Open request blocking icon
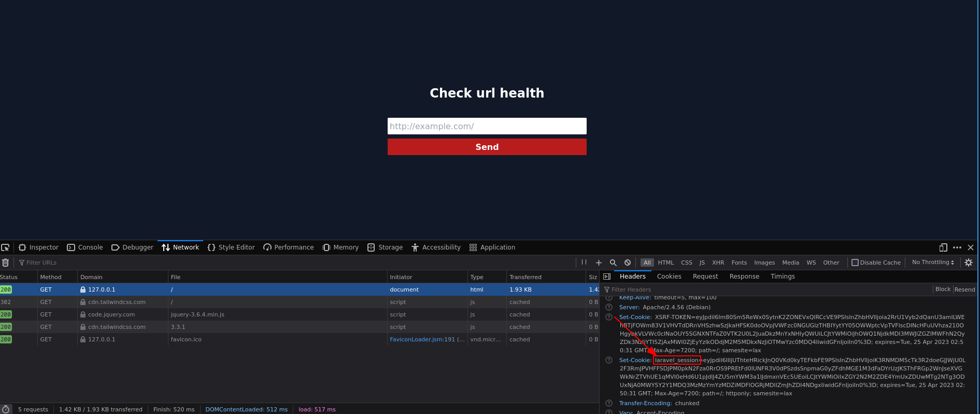 (628, 263)
